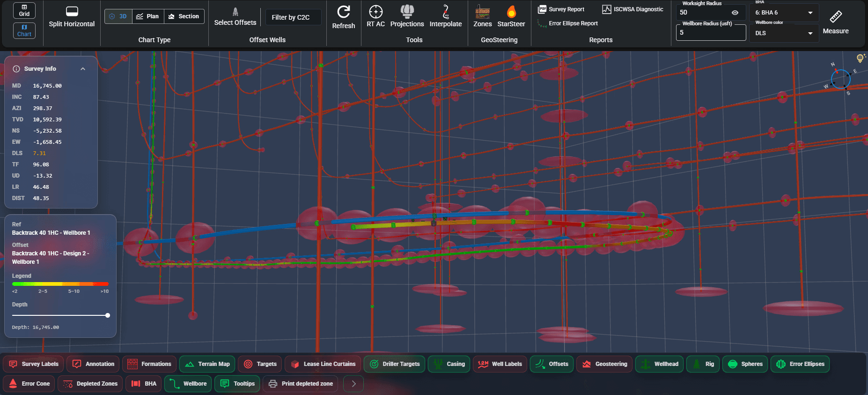
Task: Select Ref wellbore name text
Action: (51, 233)
